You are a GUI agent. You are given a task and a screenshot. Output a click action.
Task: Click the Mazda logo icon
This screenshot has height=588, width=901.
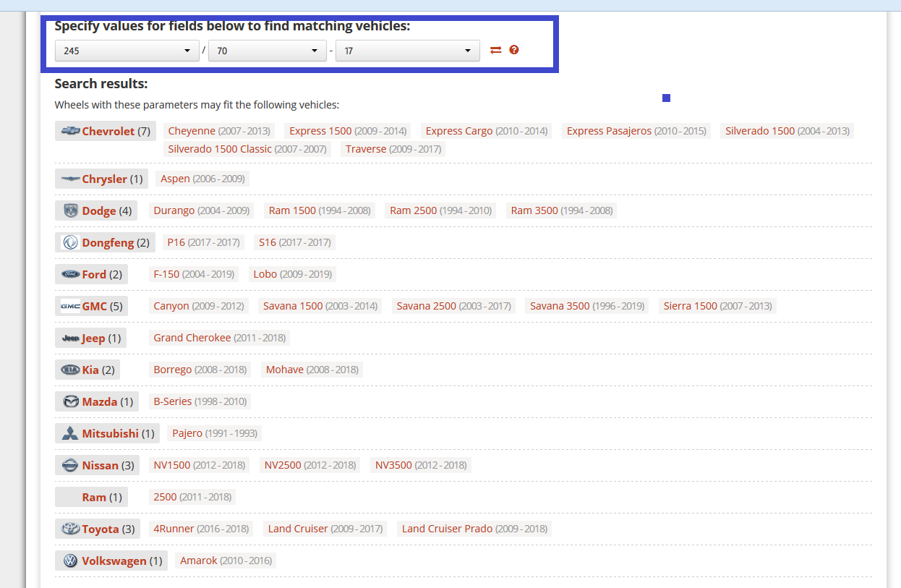[70, 401]
